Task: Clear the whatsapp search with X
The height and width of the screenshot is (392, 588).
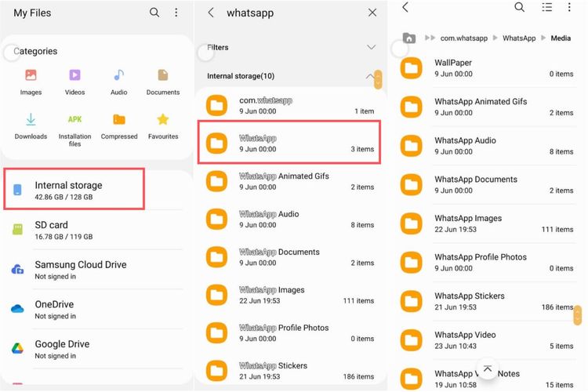Action: (x=372, y=13)
